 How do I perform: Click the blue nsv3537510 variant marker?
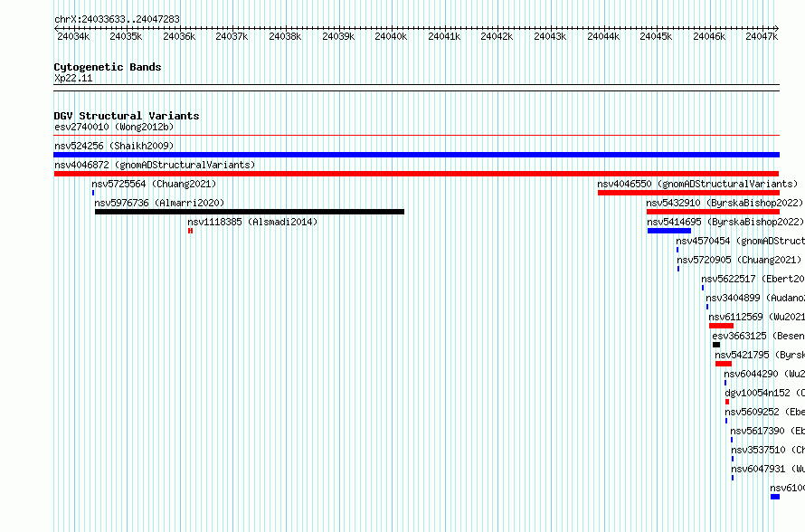(733, 459)
